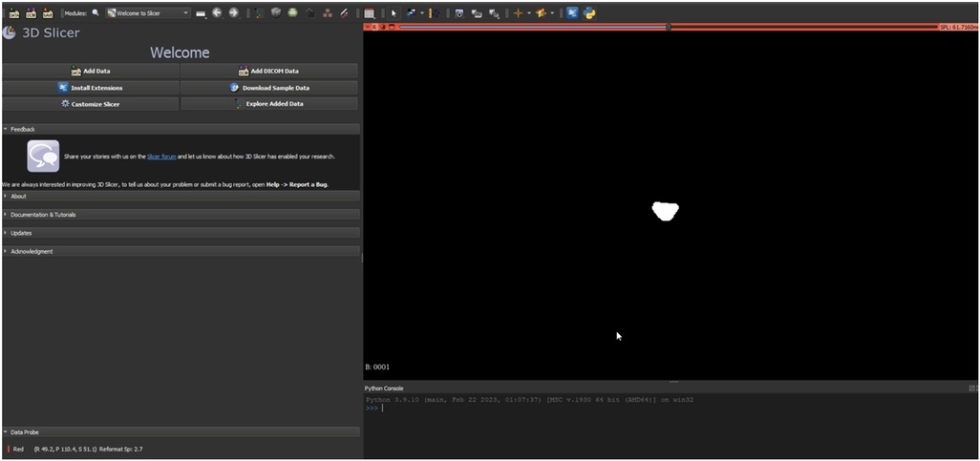Activate the window/level adjust mode icon
This screenshot has width=980, height=461.
[x=411, y=12]
